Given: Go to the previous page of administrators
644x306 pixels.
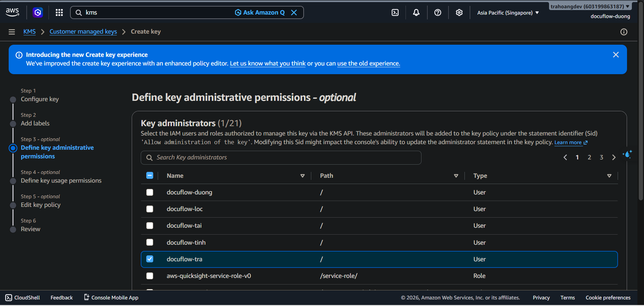Looking at the screenshot, I should pyautogui.click(x=565, y=157).
